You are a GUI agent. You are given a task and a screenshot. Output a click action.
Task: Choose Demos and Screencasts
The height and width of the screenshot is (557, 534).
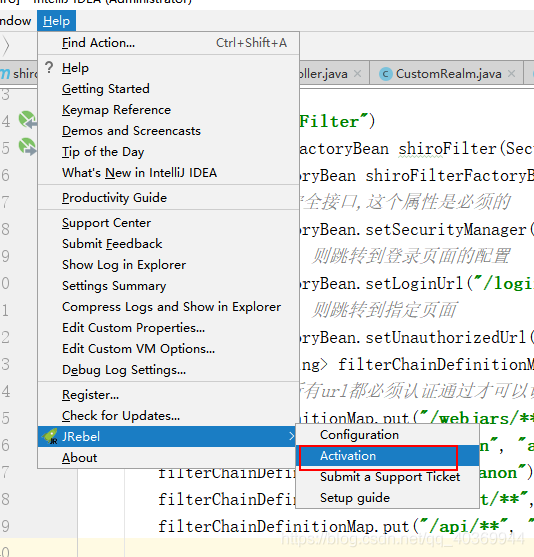(x=168, y=131)
